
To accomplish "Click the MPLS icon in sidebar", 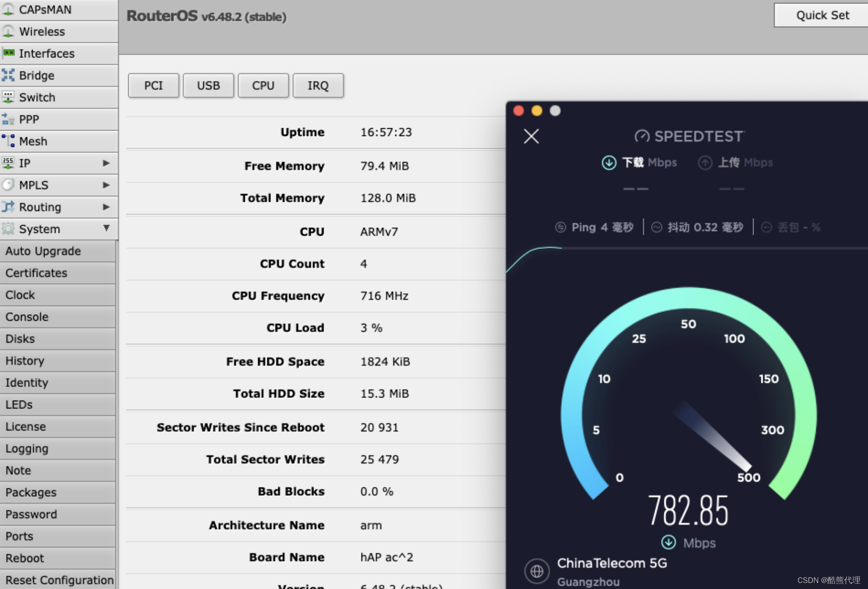I will [8, 185].
